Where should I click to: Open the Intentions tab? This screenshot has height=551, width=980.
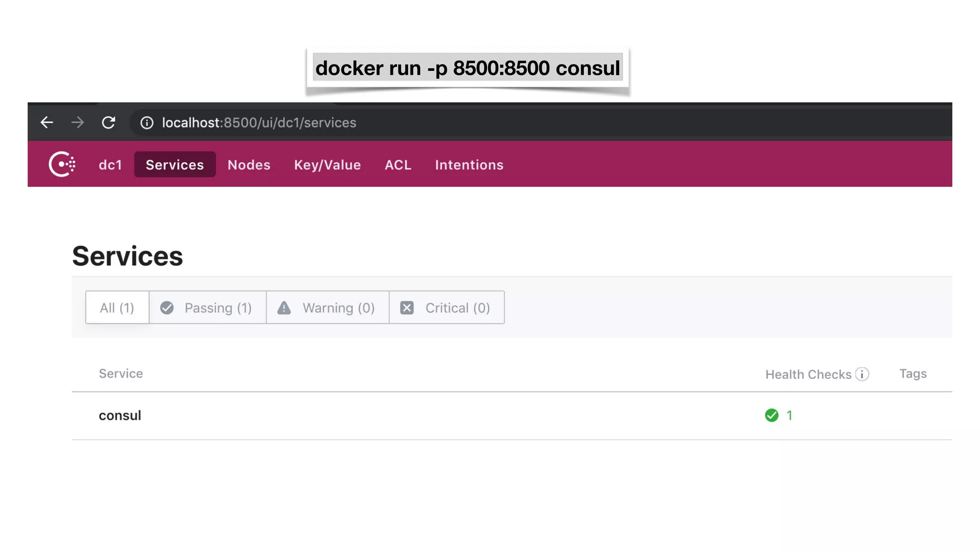click(469, 165)
